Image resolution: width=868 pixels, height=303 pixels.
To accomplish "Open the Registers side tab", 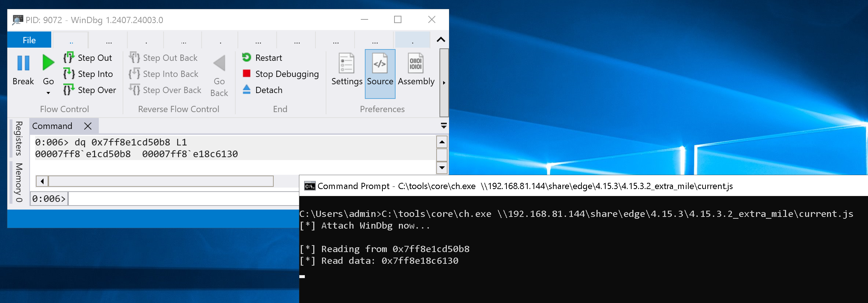I will click(x=19, y=138).
